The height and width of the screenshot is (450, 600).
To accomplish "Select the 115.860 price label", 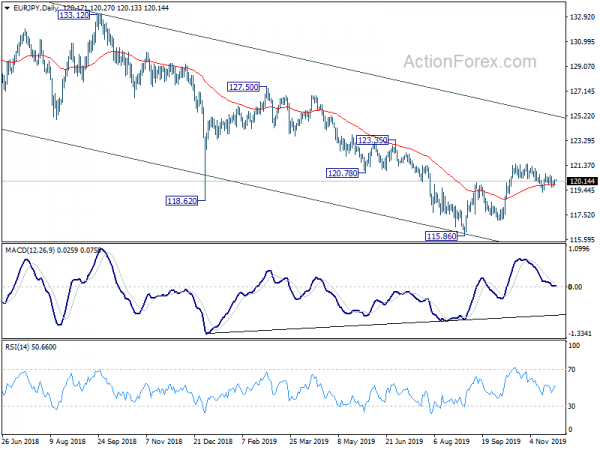I will pos(442,236).
